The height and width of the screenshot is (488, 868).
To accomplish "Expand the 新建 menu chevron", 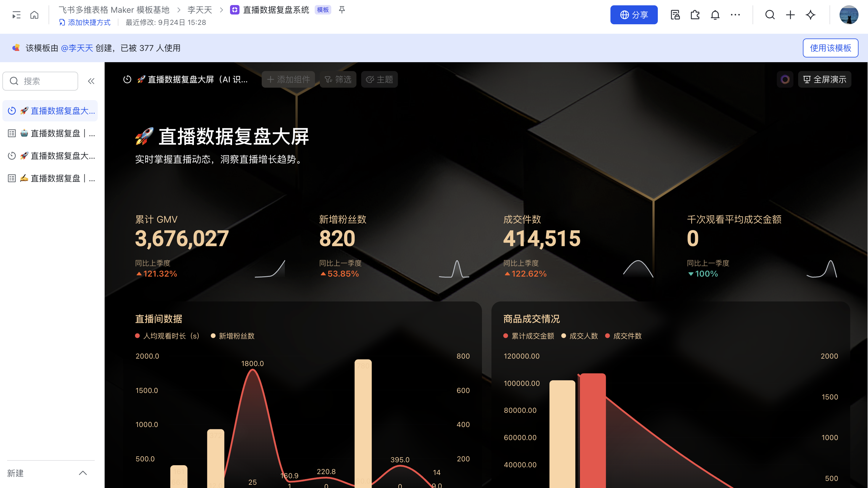I will pos(83,473).
